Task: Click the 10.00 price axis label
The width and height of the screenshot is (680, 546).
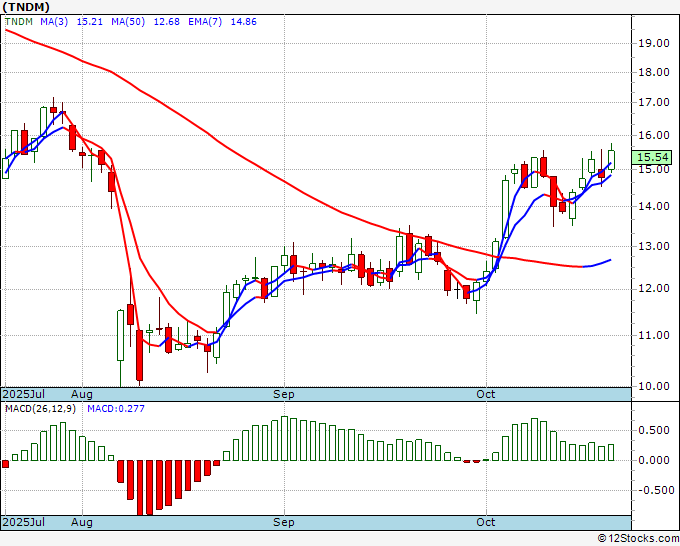Action: pos(654,386)
